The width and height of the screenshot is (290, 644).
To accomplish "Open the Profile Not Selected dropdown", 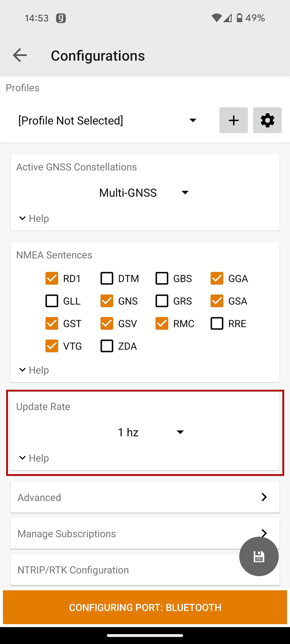I will pyautogui.click(x=107, y=120).
